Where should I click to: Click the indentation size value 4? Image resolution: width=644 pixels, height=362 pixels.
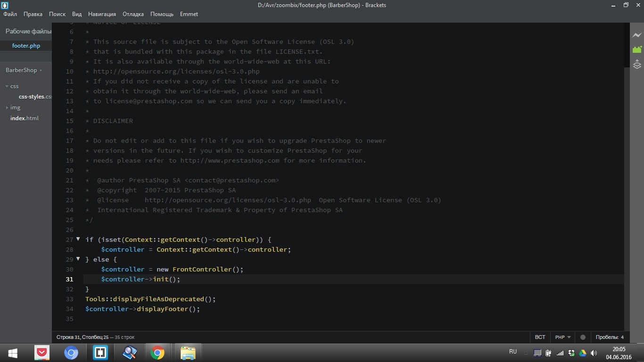pos(622,337)
